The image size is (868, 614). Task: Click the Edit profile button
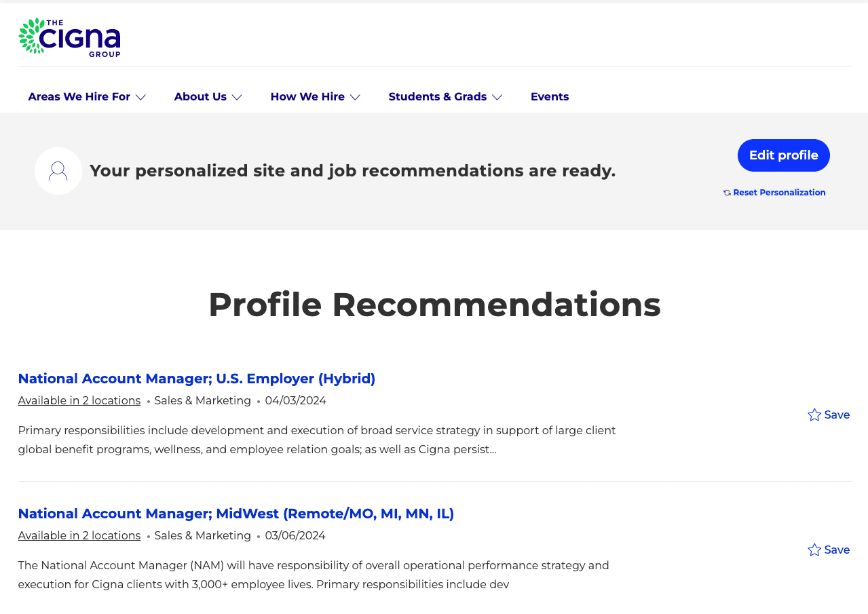(783, 155)
